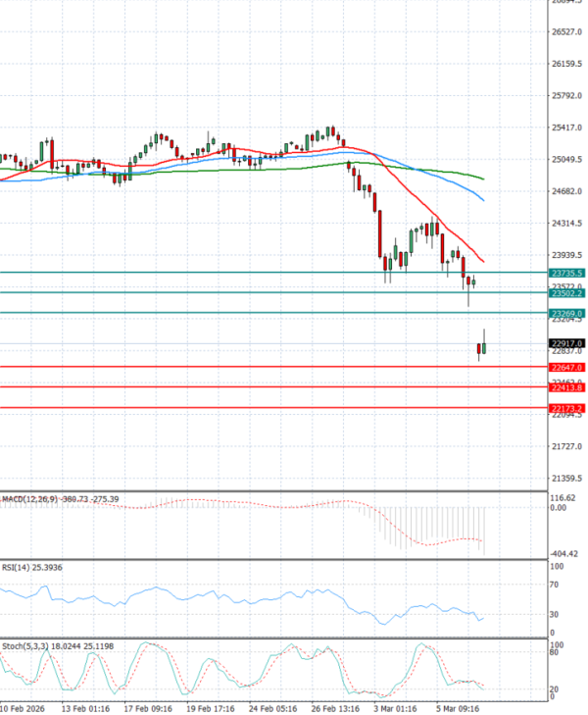Image resolution: width=588 pixels, height=715 pixels.
Task: Click the 5 Mar 09:16 time label
Action: click(458, 707)
